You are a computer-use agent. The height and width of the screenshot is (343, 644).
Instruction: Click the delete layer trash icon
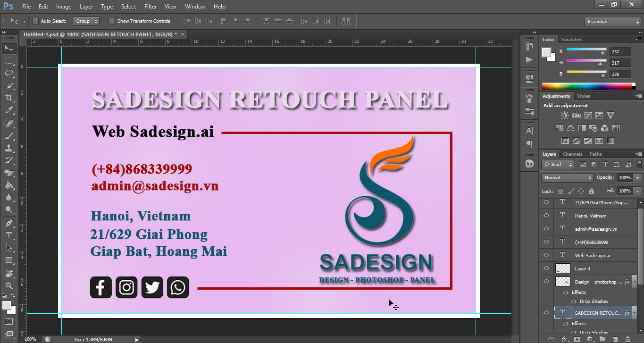coord(627,339)
